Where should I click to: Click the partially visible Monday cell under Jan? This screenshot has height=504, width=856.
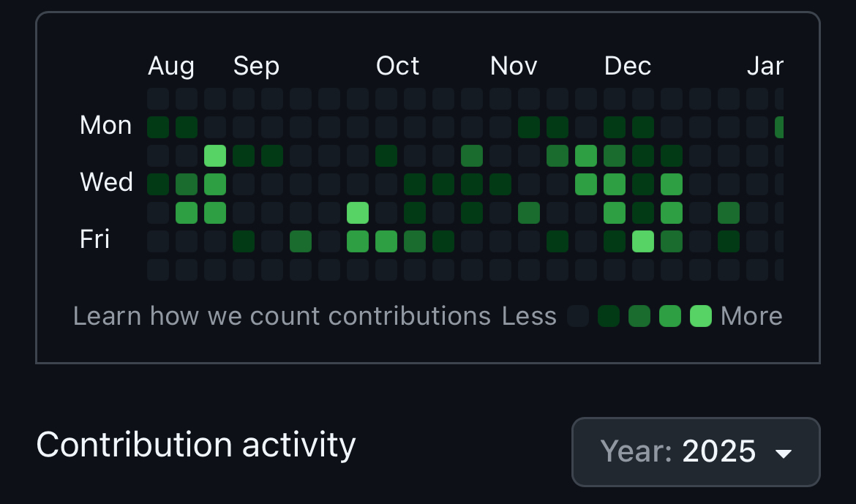coord(779,127)
